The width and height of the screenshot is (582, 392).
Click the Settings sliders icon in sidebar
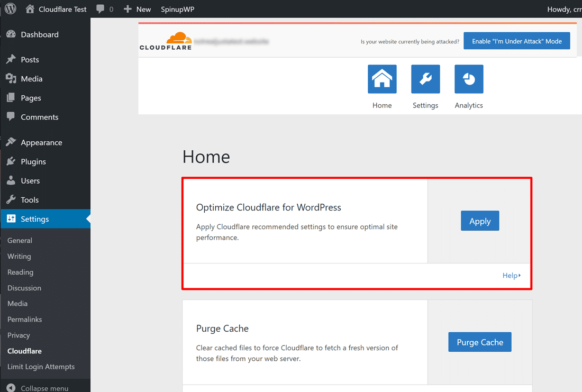coord(11,218)
